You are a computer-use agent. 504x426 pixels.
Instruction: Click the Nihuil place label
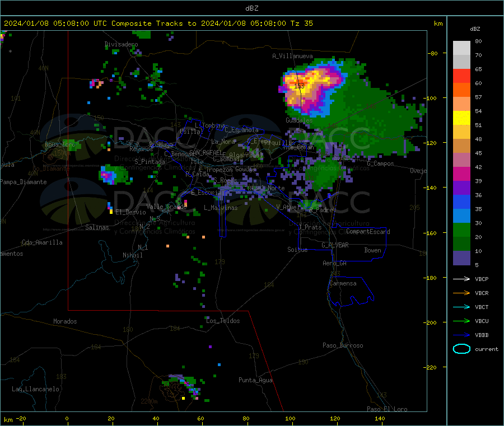click(132, 255)
